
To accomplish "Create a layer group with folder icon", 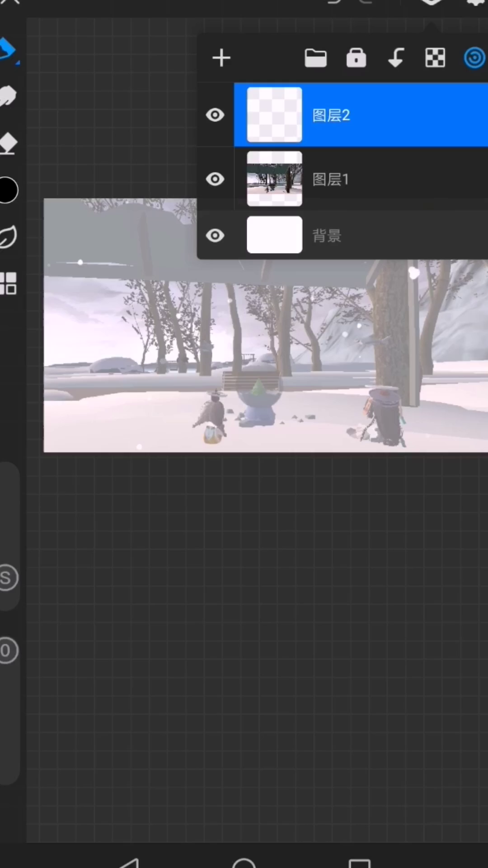I will click(315, 58).
